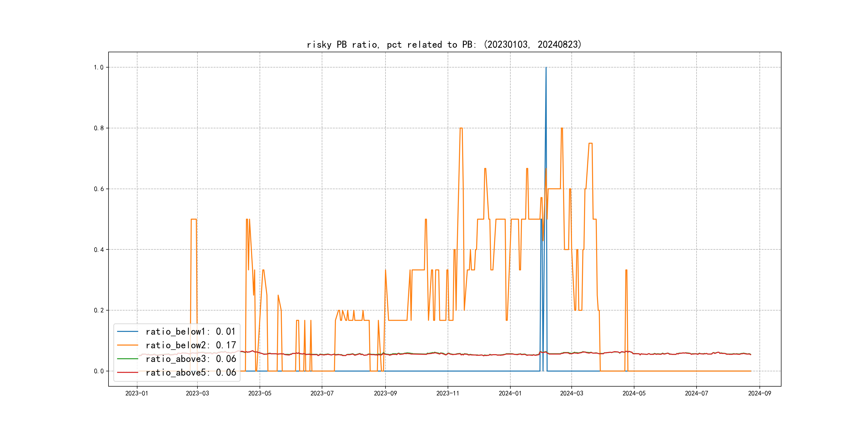Image resolution: width=868 pixels, height=434 pixels.
Task: Click the 2024-09 x-axis tick label
Action: [759, 393]
